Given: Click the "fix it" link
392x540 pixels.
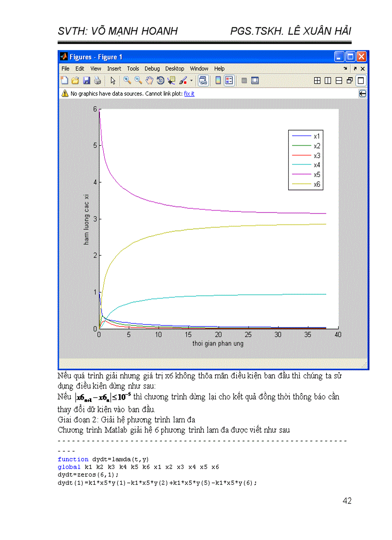Looking at the screenshot, I should (x=189, y=94).
